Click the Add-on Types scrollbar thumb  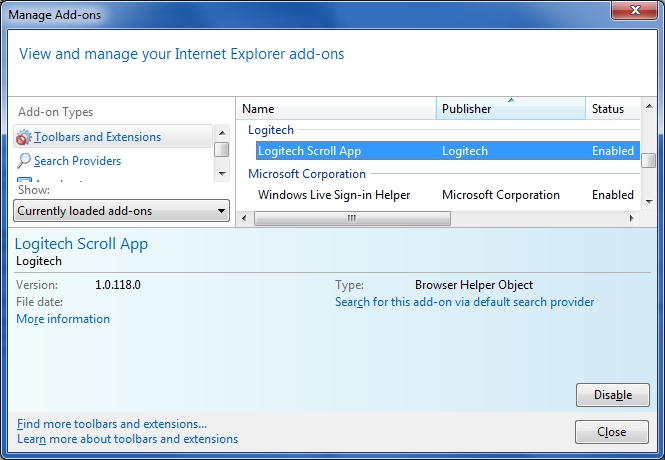click(x=222, y=150)
